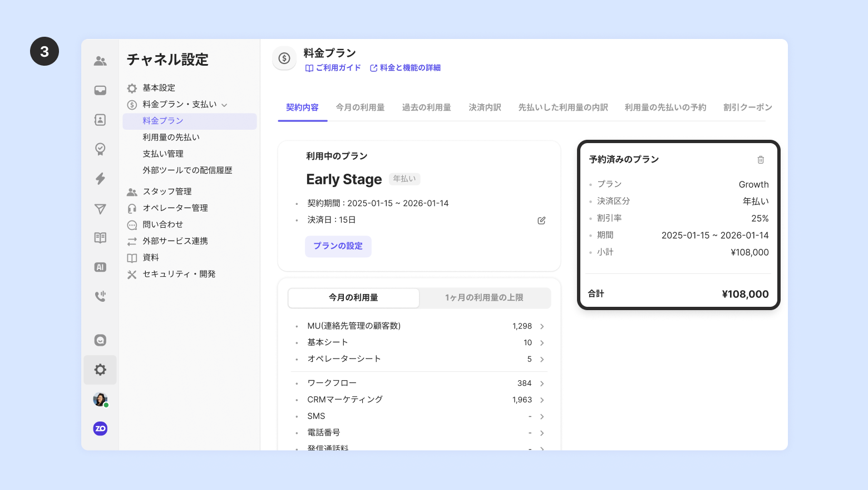
Task: Switch to 1ヶ月の利用量の上限 segment
Action: coord(484,298)
